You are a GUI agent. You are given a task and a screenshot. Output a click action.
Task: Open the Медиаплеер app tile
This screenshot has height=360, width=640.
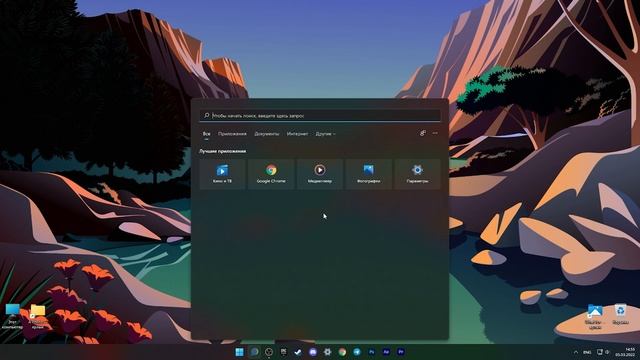320,174
